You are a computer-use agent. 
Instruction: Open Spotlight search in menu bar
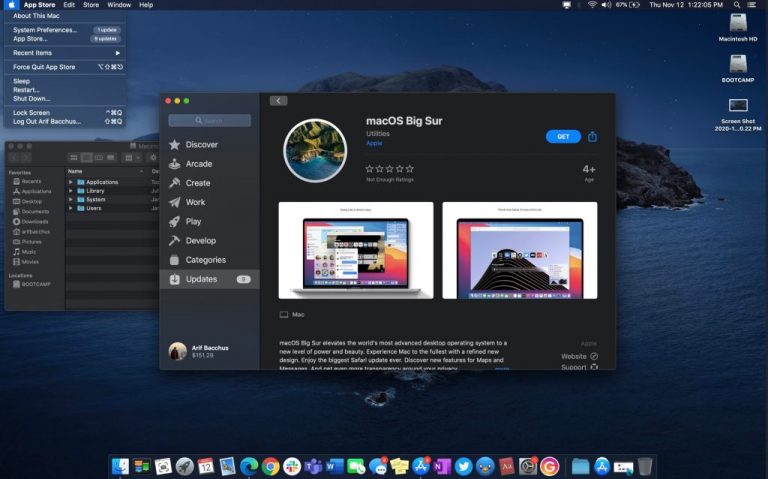pos(737,5)
